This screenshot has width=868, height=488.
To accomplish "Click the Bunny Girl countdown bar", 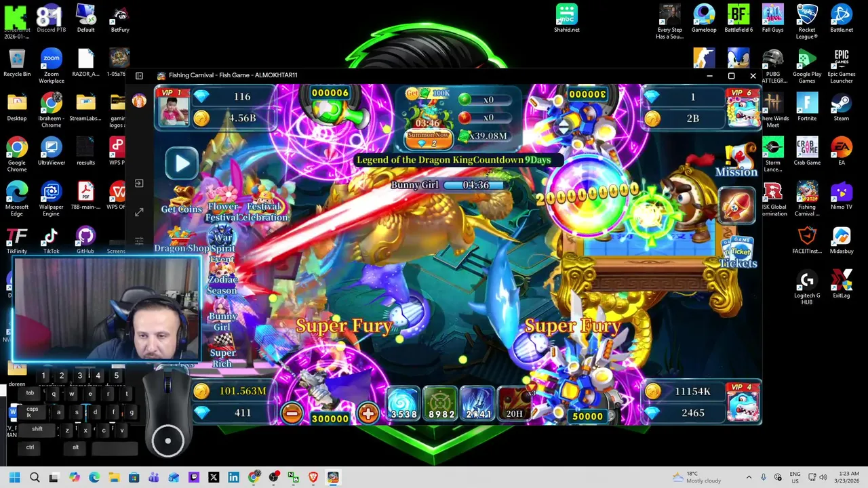I will point(448,184).
